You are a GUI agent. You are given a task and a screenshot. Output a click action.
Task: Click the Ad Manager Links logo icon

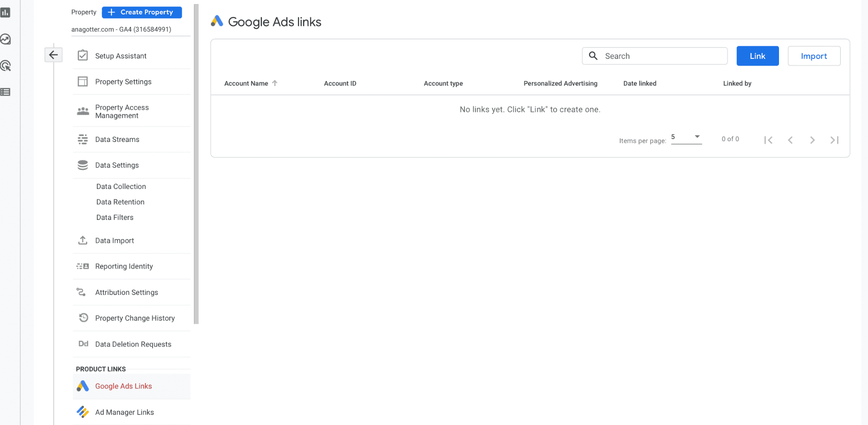pos(83,412)
